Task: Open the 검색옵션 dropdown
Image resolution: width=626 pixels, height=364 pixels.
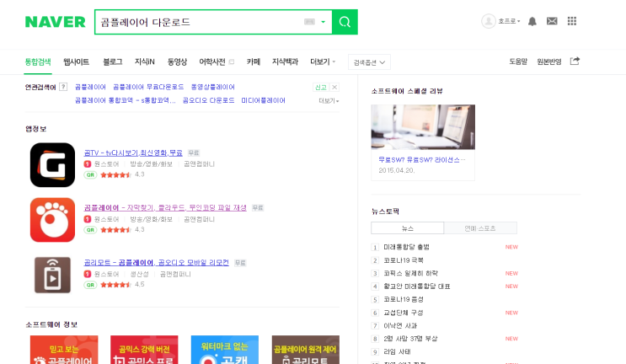Action: pyautogui.click(x=369, y=62)
